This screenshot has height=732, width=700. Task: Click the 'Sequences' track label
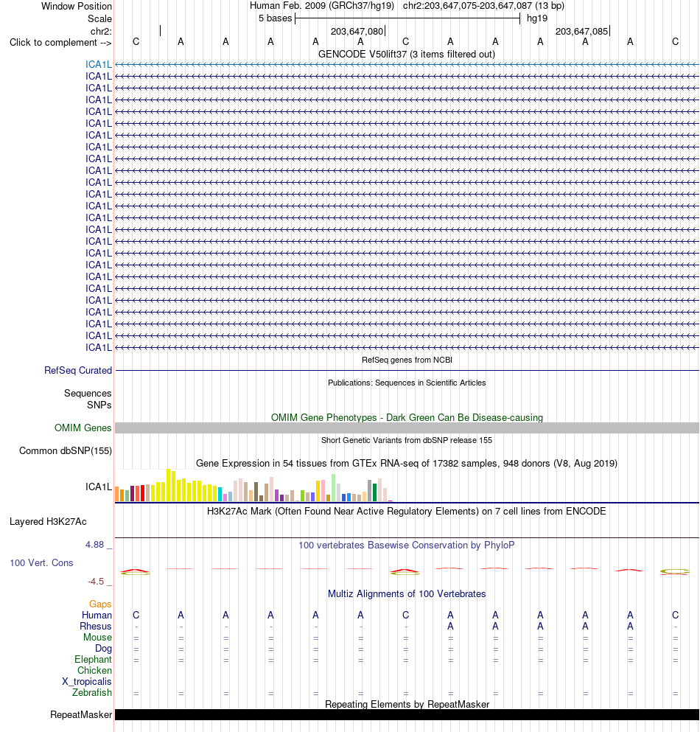click(x=88, y=393)
